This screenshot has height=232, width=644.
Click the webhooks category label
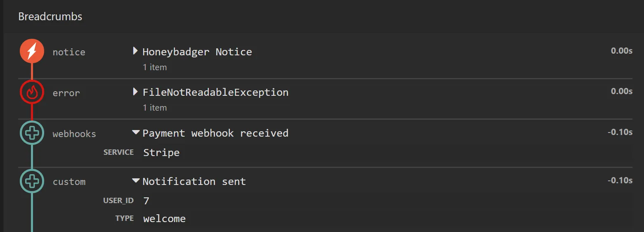tap(74, 134)
